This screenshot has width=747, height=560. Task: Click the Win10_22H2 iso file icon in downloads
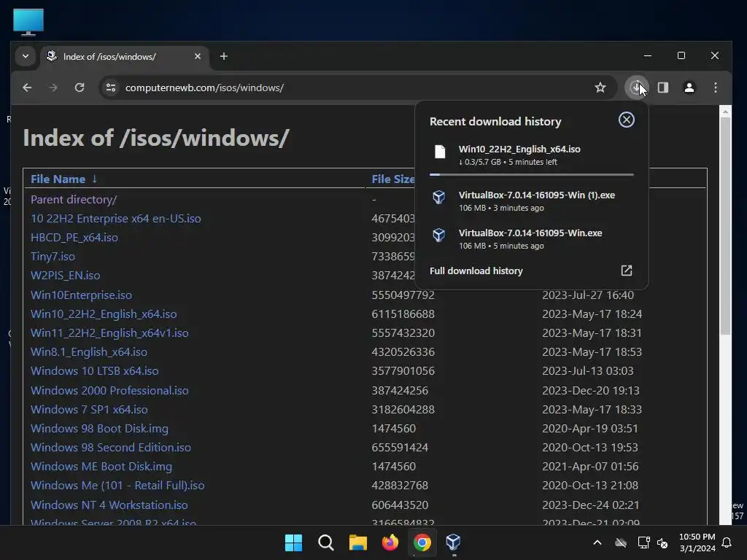tap(440, 152)
